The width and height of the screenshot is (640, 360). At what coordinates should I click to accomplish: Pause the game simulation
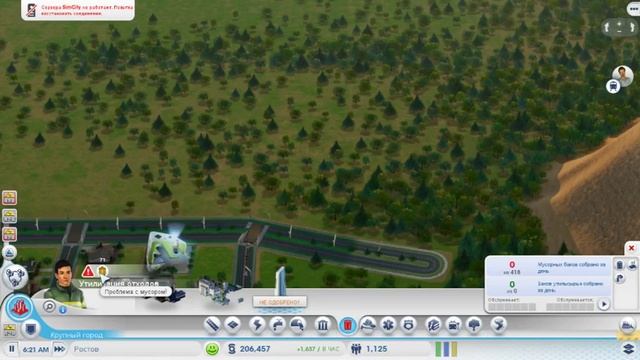tap(11, 349)
